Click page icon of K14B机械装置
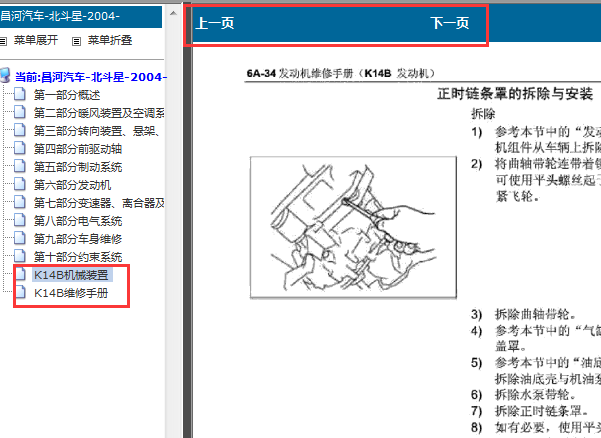Image resolution: width=601 pixels, height=438 pixels. coord(20,274)
